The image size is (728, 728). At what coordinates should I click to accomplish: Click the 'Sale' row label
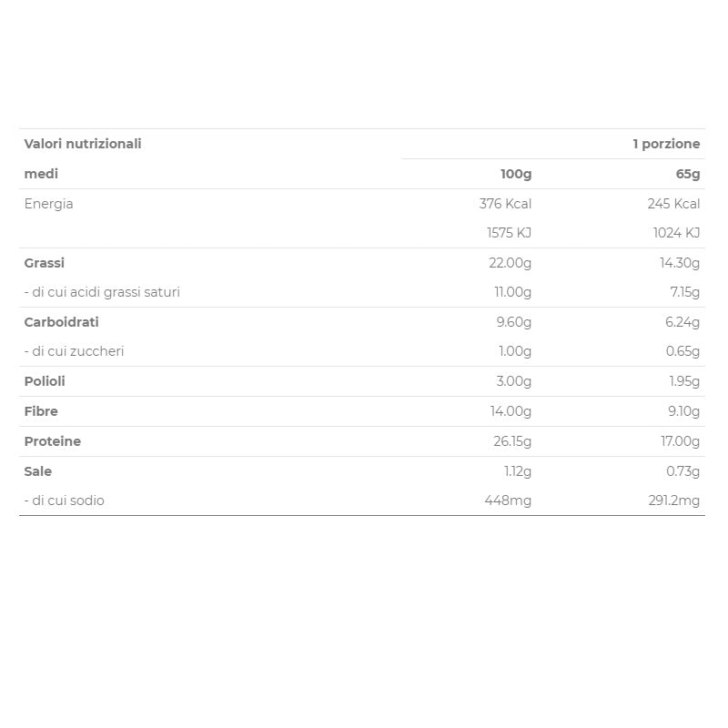pos(38,471)
